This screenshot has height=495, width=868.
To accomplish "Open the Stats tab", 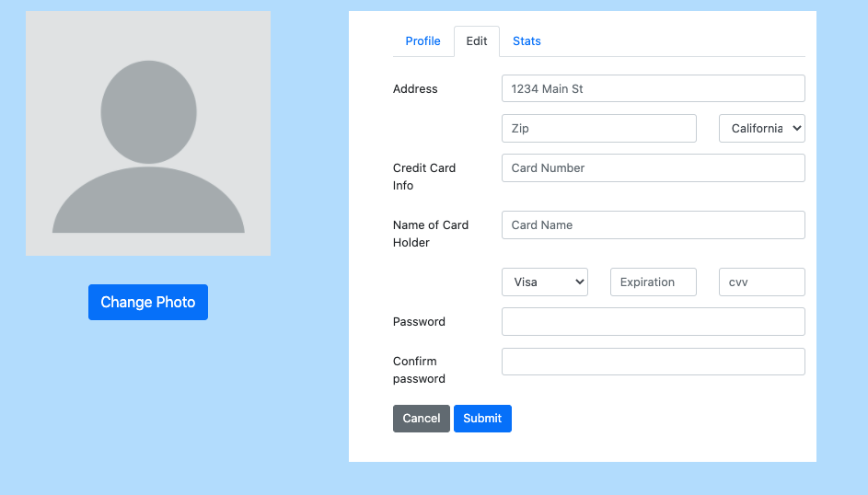I will [x=527, y=40].
